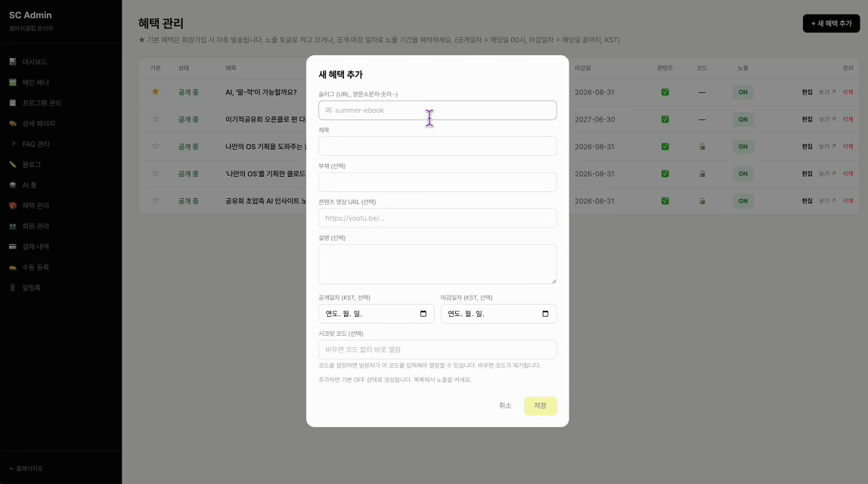Click the 공개일자 date field text
868x484 pixels.
[x=344, y=314]
